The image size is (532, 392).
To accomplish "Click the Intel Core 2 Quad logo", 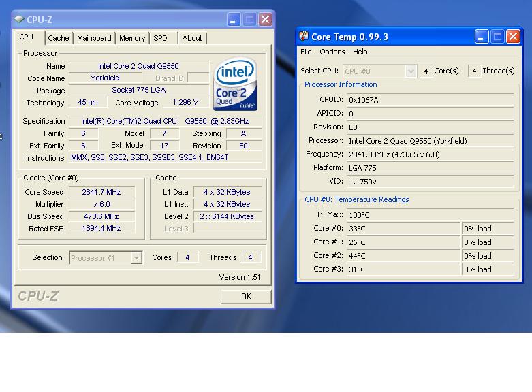I will tap(235, 84).
